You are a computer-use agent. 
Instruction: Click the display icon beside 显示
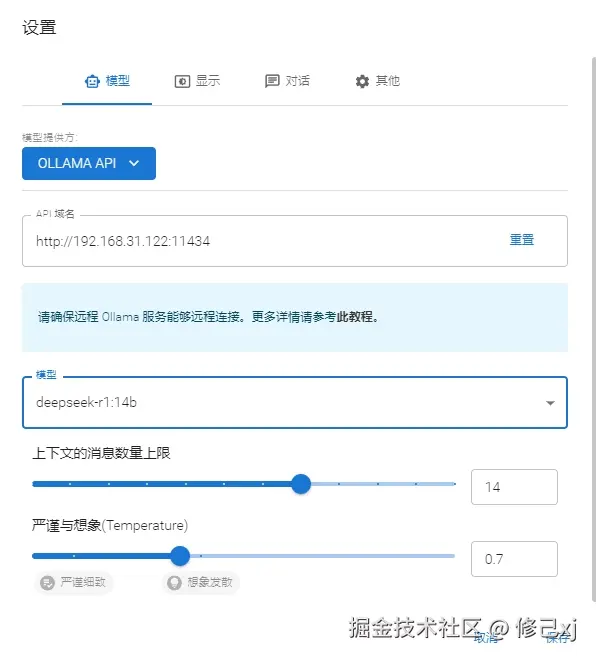click(x=182, y=81)
